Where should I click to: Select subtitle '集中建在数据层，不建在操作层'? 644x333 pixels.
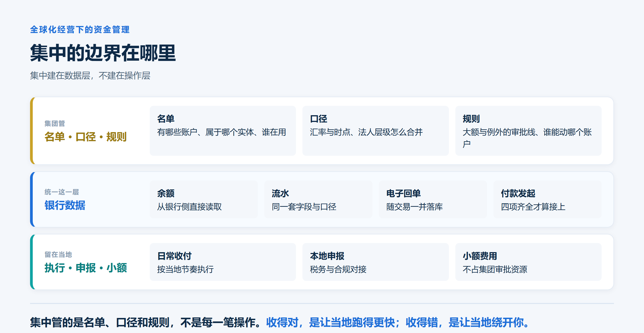point(90,75)
